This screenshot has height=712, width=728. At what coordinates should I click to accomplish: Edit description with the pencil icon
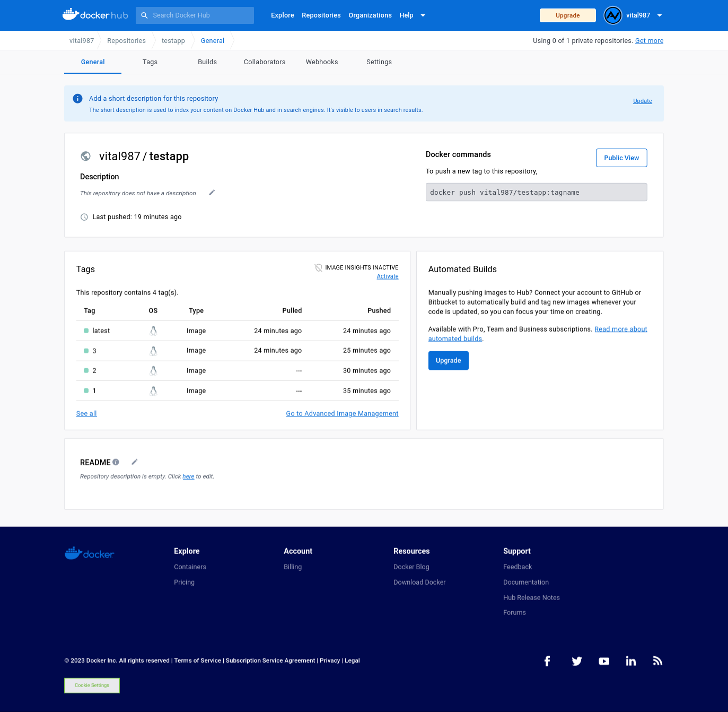212,193
